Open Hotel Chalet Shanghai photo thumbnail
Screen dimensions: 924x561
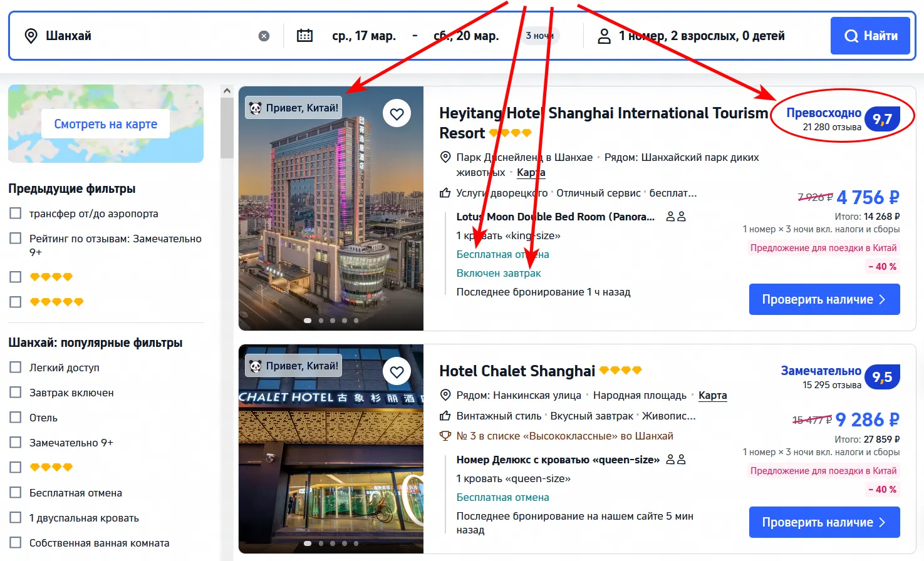pos(331,449)
